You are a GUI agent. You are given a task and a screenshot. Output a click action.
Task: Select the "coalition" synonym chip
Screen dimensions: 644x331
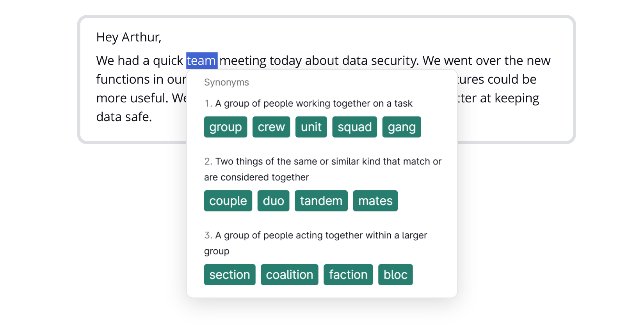click(289, 275)
